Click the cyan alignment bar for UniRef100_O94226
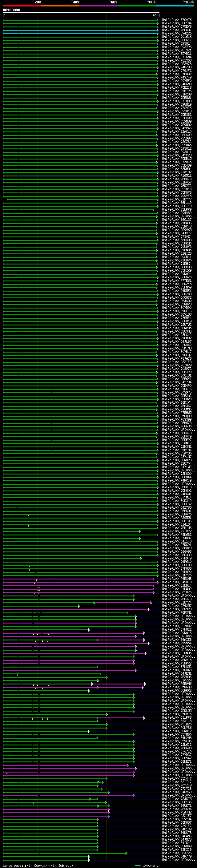Image resolution: width=197 pixels, height=868 pixels. (x=80, y=33)
